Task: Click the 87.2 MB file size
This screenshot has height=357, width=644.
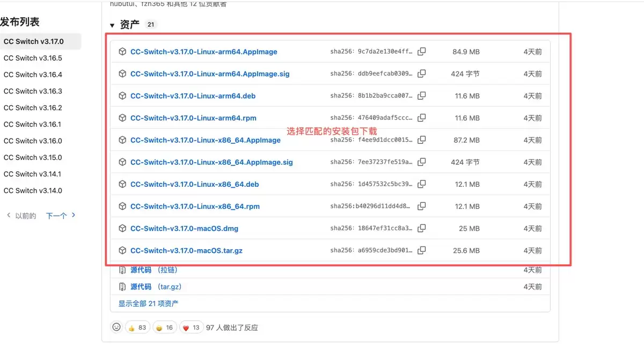Action: coord(466,140)
